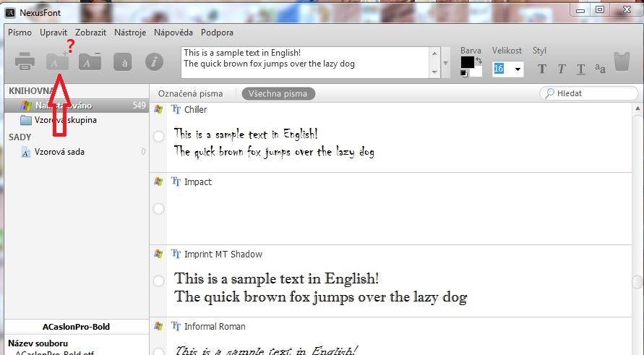Open the Nástroje menu
The width and height of the screenshot is (644, 355).
tap(130, 33)
